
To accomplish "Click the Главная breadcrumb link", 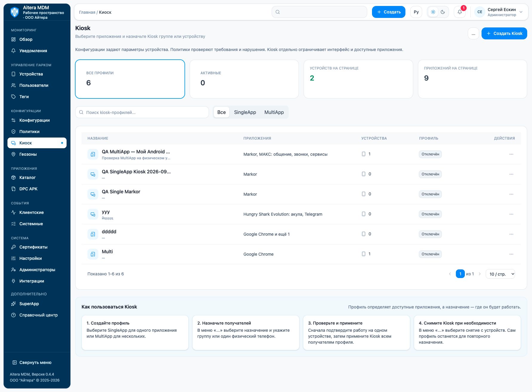I will [87, 12].
